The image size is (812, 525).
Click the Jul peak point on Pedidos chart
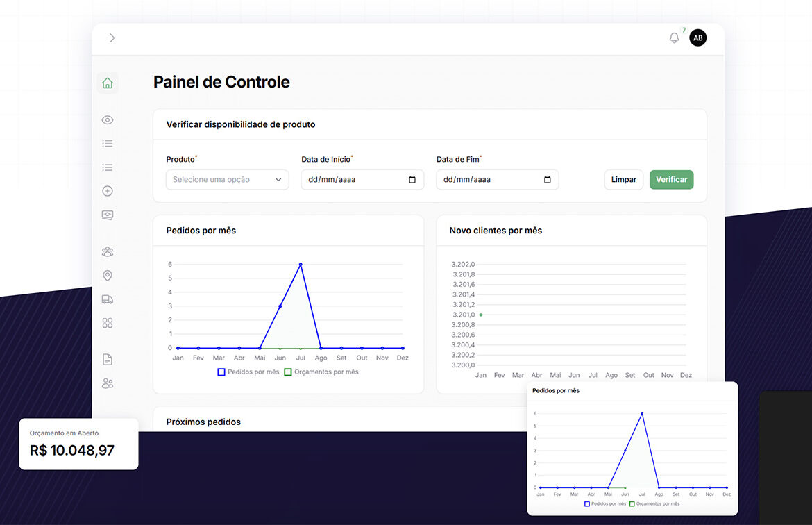click(x=301, y=265)
